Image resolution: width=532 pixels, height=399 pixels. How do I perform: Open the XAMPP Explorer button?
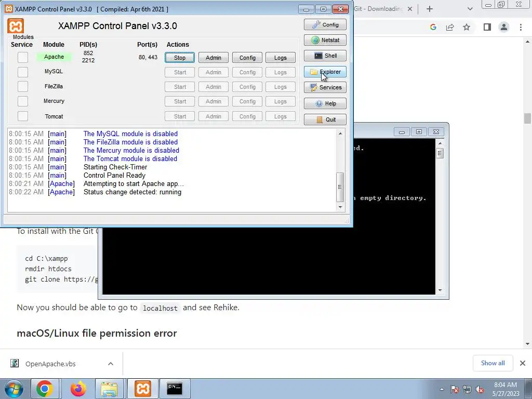[x=325, y=72]
